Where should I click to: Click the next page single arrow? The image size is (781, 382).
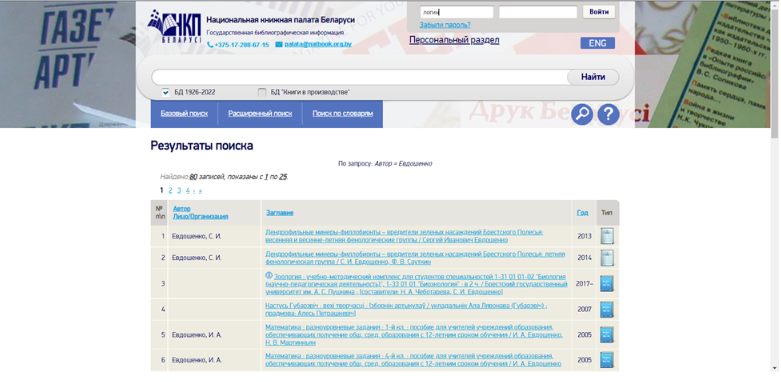[194, 191]
